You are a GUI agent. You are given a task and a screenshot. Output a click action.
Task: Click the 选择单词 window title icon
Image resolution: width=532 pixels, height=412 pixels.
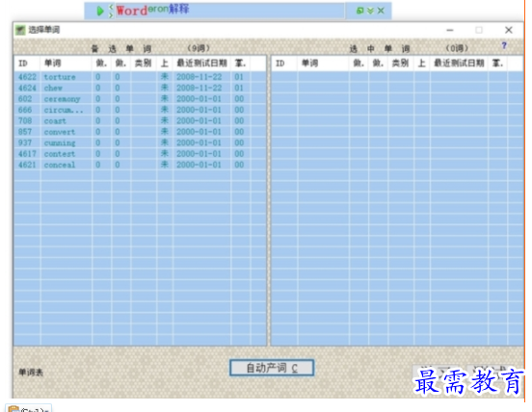click(x=20, y=30)
